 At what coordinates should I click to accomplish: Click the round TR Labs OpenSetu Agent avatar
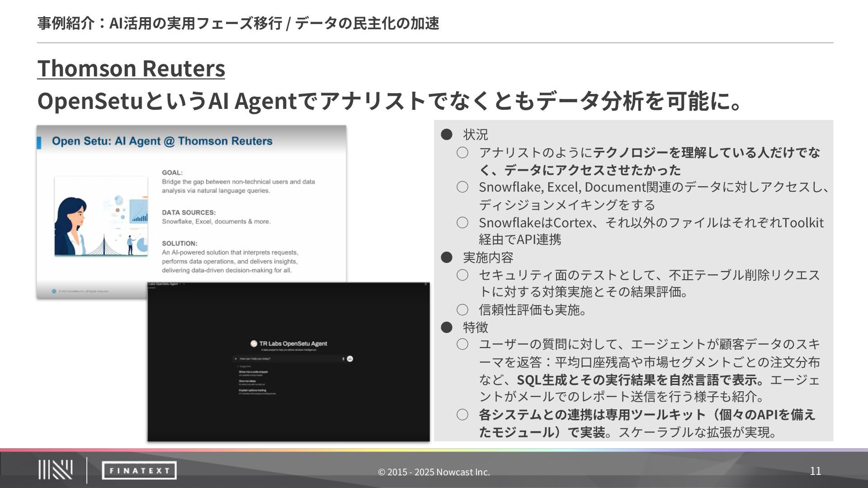point(254,343)
